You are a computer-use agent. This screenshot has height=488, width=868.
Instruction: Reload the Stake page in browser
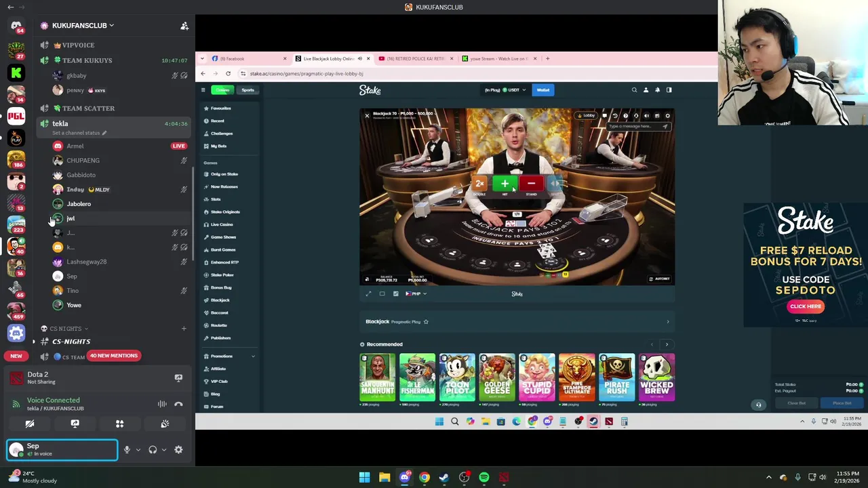click(x=228, y=73)
